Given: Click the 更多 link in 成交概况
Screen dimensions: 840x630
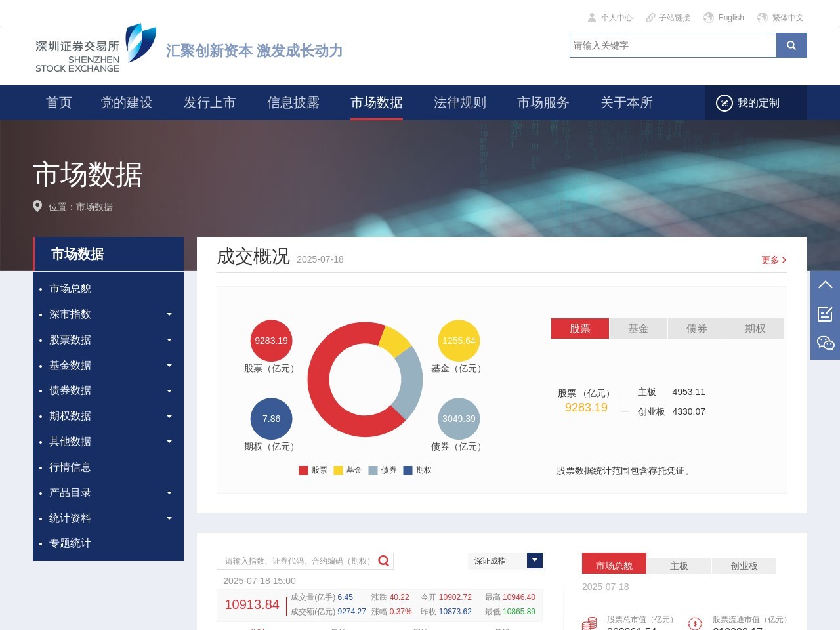Looking at the screenshot, I should point(774,260).
